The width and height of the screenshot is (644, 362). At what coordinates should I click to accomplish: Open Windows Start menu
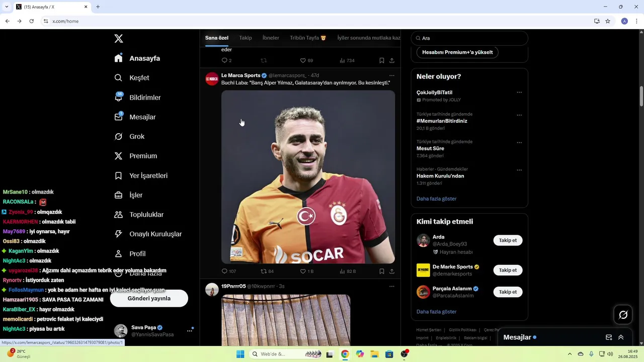coord(240,354)
